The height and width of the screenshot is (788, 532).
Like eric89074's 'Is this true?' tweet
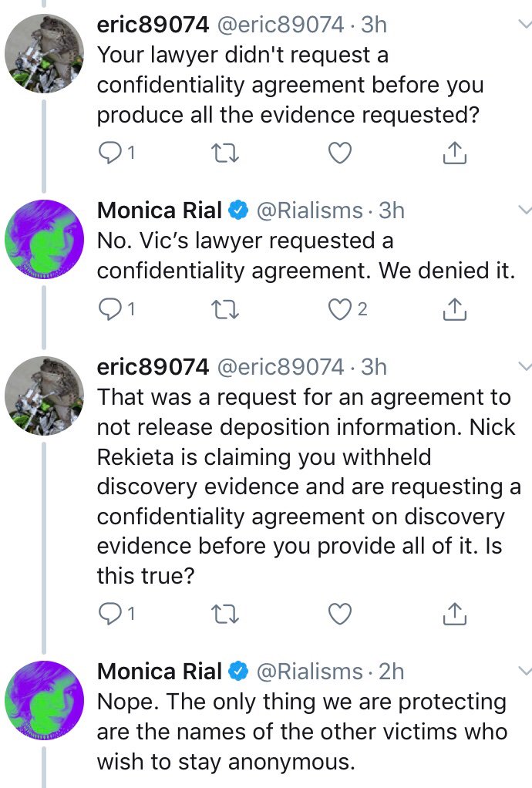(339, 614)
